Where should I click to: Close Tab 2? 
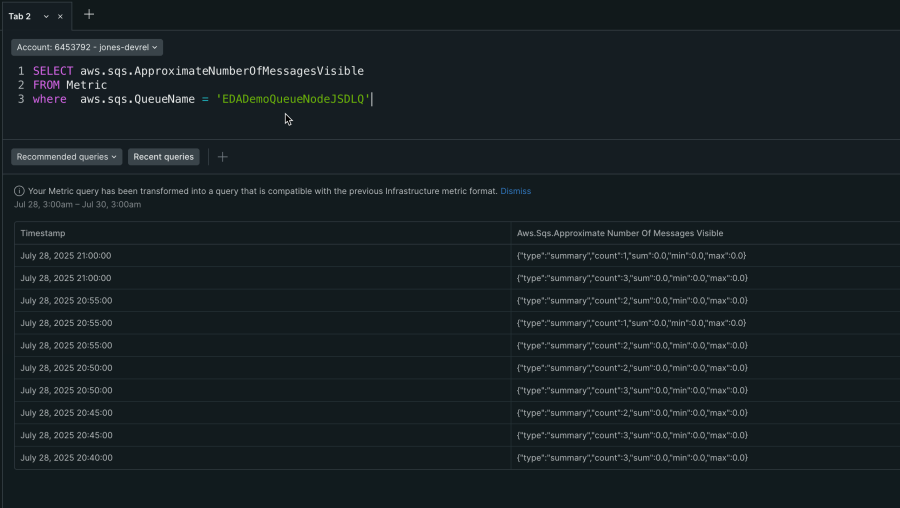point(60,17)
